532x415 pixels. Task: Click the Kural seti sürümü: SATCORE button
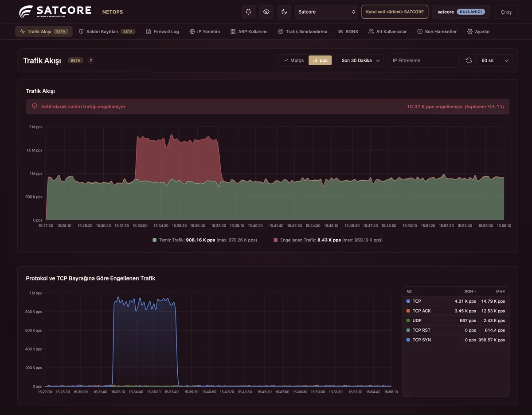point(395,12)
